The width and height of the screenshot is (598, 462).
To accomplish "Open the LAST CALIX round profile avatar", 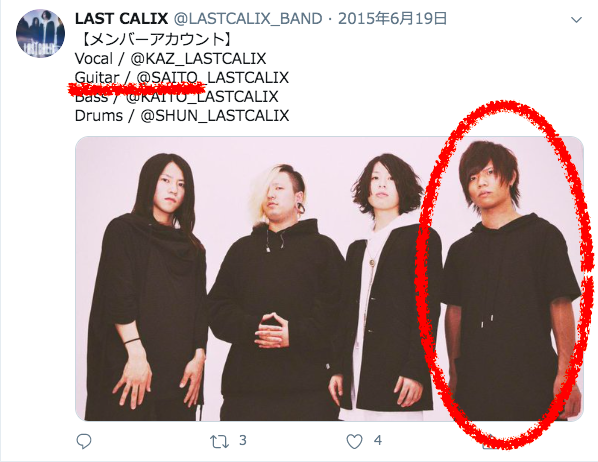I will point(40,34).
